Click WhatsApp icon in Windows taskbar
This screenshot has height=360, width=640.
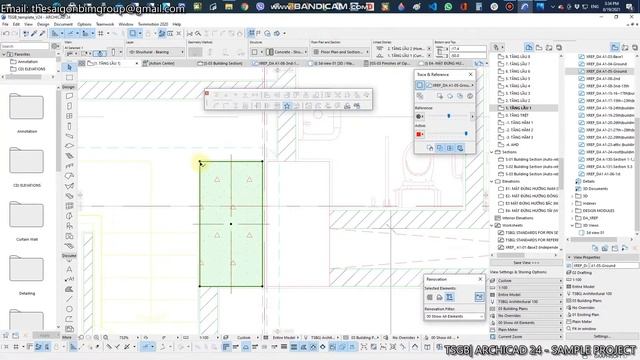(448, 7)
